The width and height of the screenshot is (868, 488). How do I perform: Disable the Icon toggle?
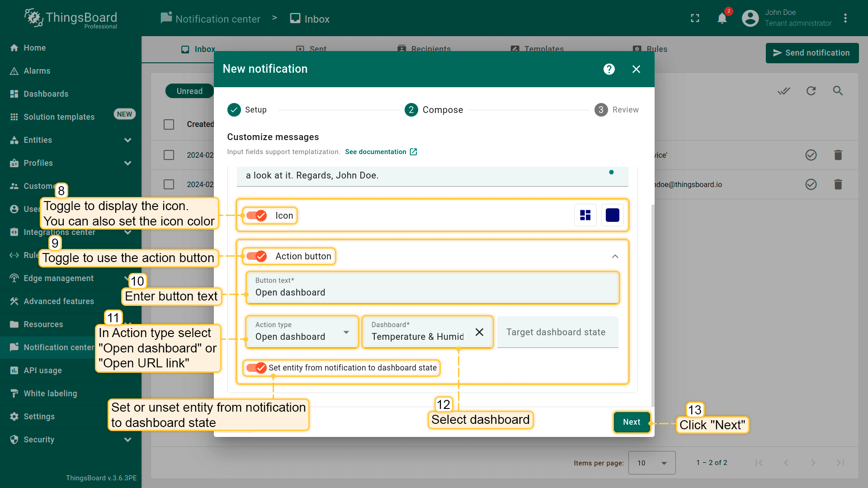point(256,216)
